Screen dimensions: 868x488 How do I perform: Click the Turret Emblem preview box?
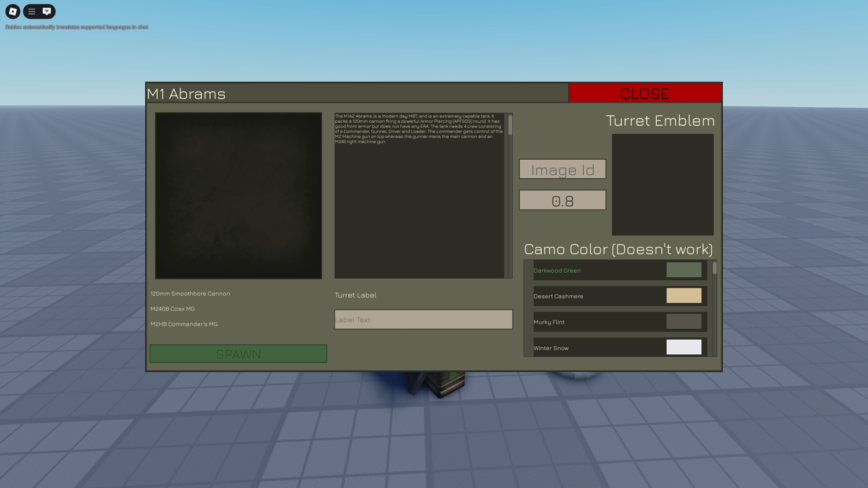tap(663, 185)
